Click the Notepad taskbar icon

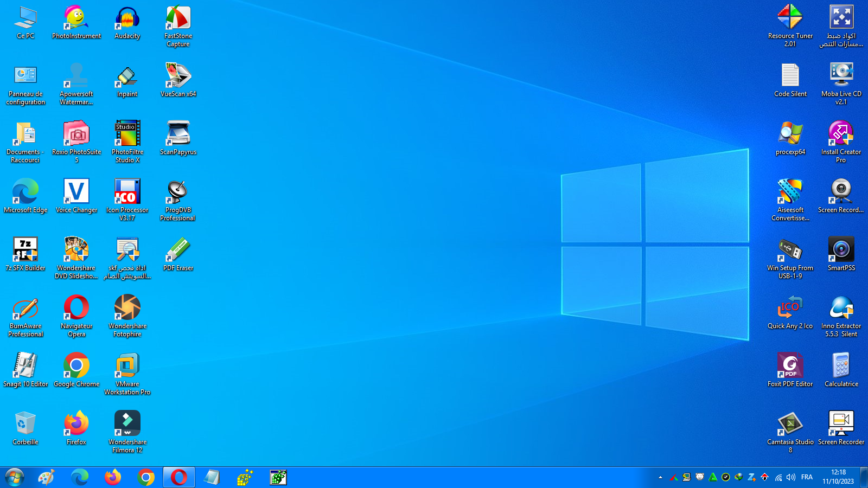[x=212, y=478]
